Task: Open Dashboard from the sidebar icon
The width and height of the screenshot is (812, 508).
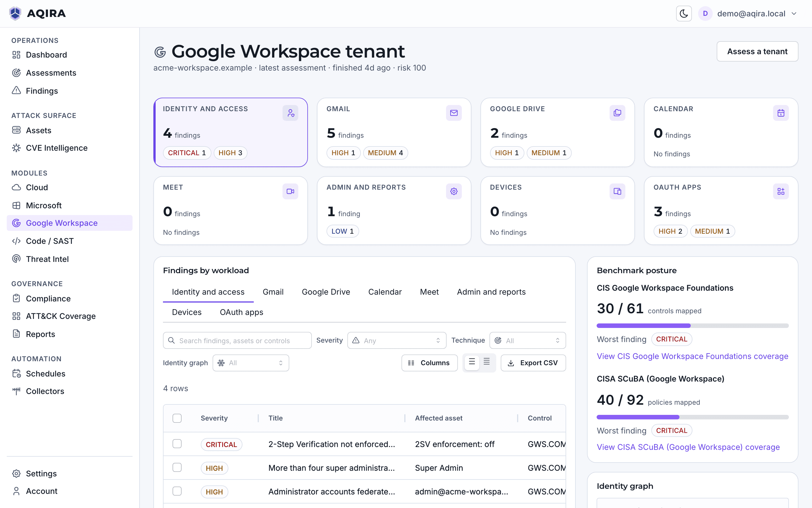Action: [x=16, y=55]
